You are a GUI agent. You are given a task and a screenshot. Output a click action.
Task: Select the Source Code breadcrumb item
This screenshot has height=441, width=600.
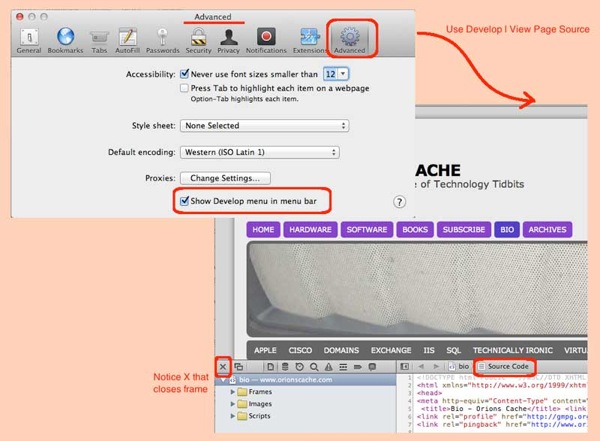(503, 366)
